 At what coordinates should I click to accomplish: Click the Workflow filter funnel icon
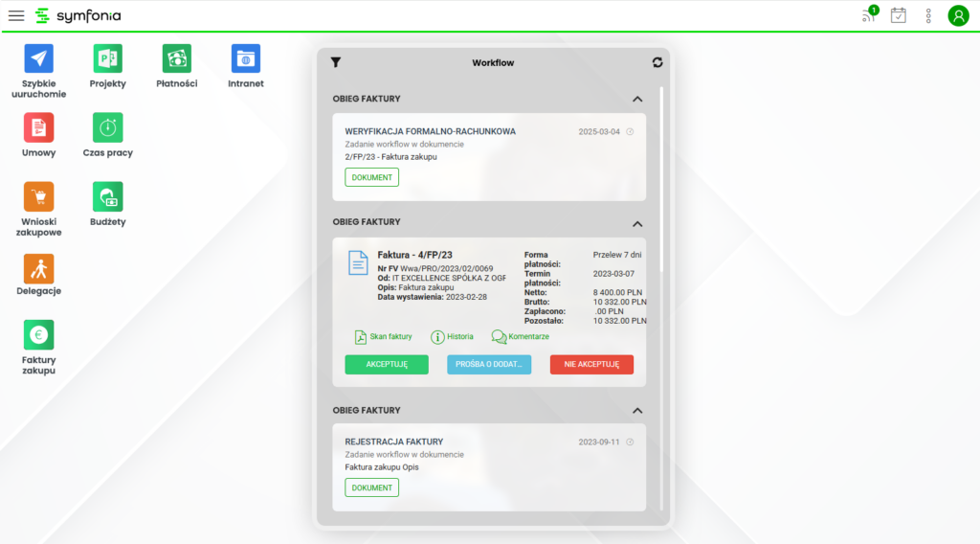point(336,62)
